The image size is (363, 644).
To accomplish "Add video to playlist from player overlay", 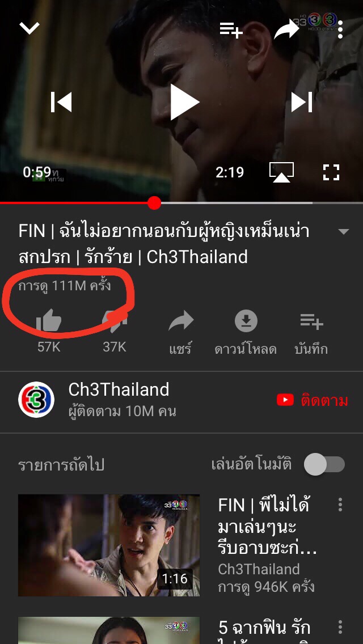I will pyautogui.click(x=231, y=30).
